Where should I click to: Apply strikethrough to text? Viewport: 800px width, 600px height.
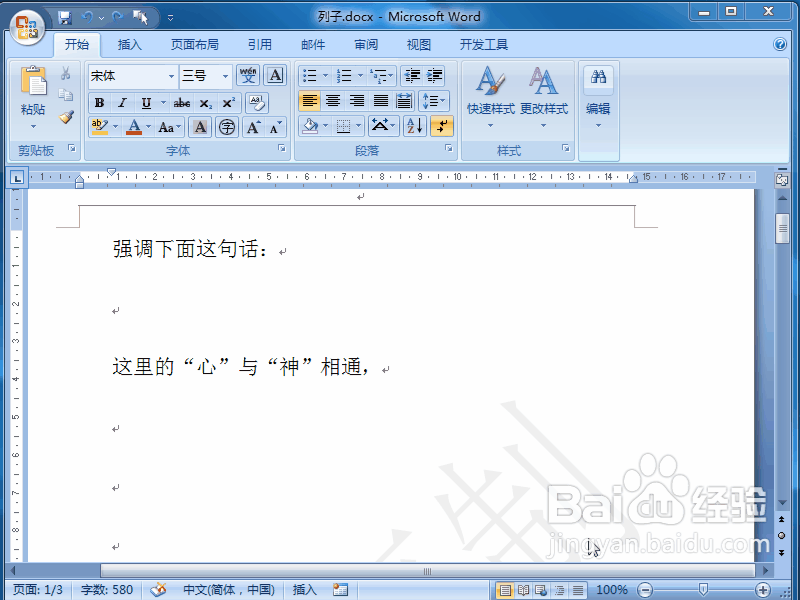click(x=183, y=102)
